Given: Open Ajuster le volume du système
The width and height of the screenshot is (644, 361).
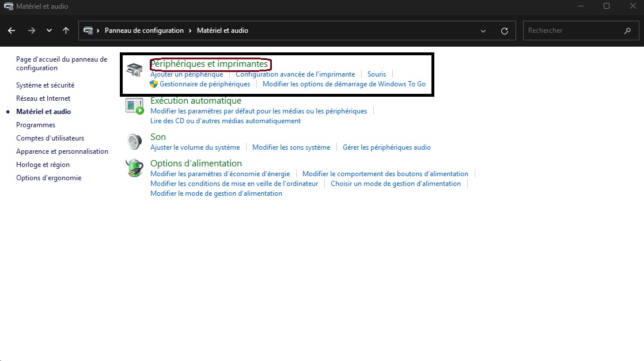Looking at the screenshot, I should (195, 147).
